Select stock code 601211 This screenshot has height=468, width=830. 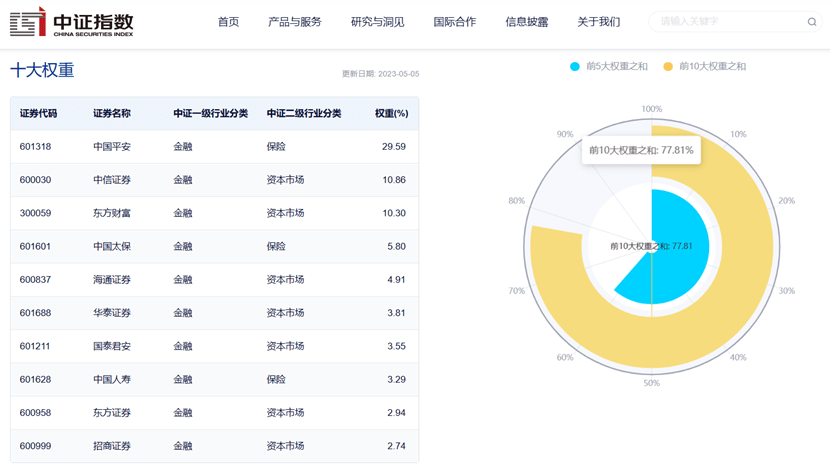click(x=35, y=346)
